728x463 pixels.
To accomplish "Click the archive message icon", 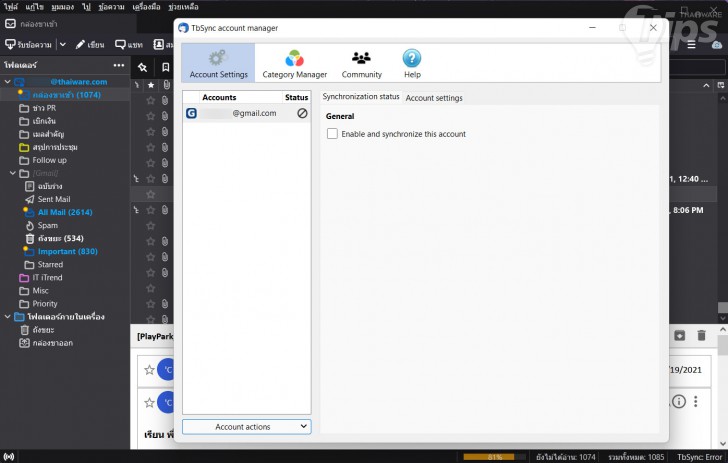I will coord(679,335).
